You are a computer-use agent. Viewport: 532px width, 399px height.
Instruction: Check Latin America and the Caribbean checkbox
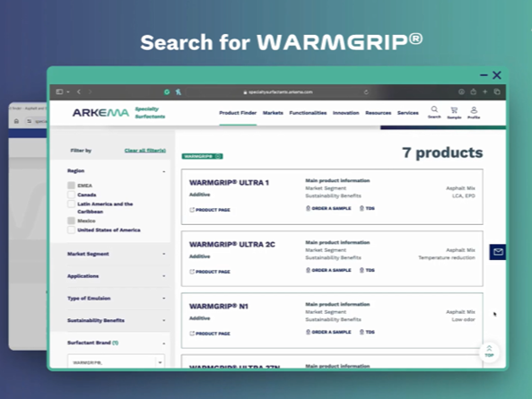pyautogui.click(x=71, y=204)
